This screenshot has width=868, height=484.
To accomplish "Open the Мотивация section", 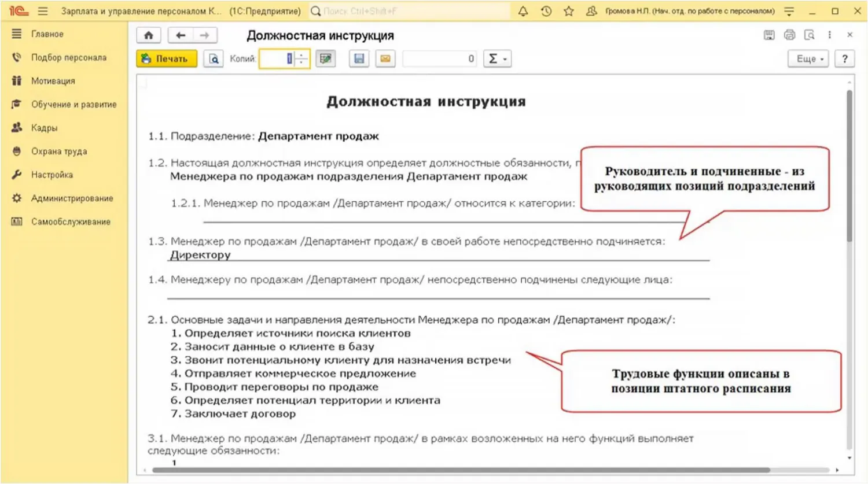I will click(53, 81).
